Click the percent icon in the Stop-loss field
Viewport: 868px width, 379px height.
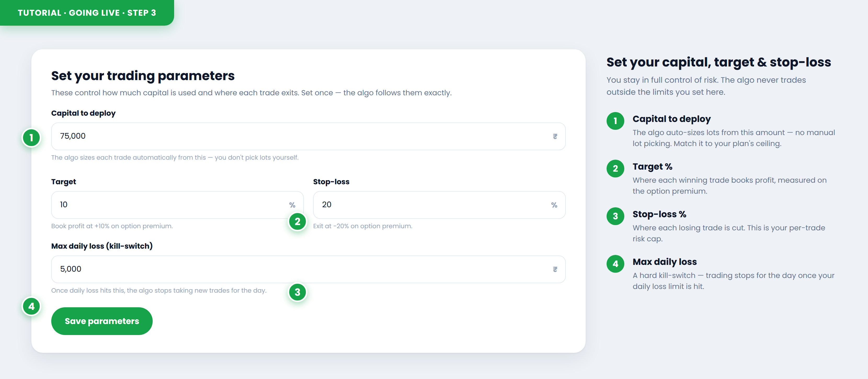coord(554,205)
